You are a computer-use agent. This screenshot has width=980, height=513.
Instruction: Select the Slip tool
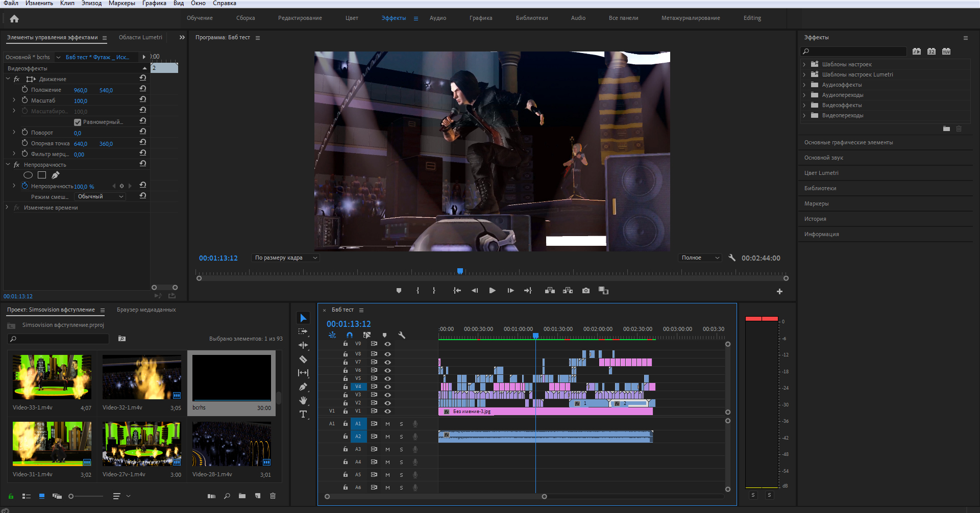click(303, 373)
